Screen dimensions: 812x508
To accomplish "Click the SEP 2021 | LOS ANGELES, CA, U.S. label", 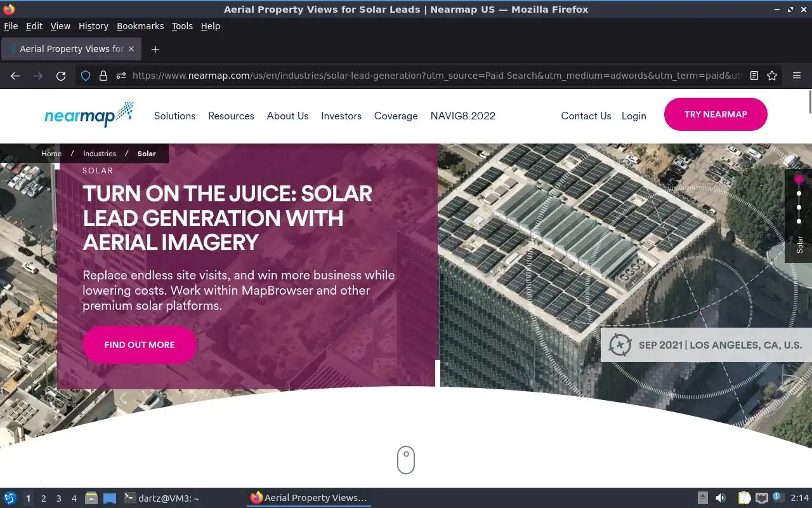I will [x=720, y=345].
